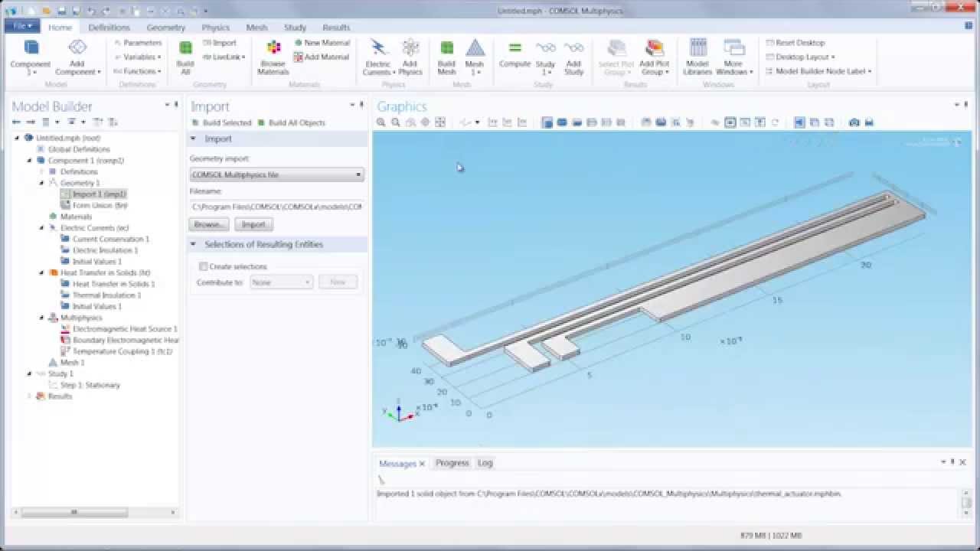Click the graphics snapshot camera icon

coord(854,122)
